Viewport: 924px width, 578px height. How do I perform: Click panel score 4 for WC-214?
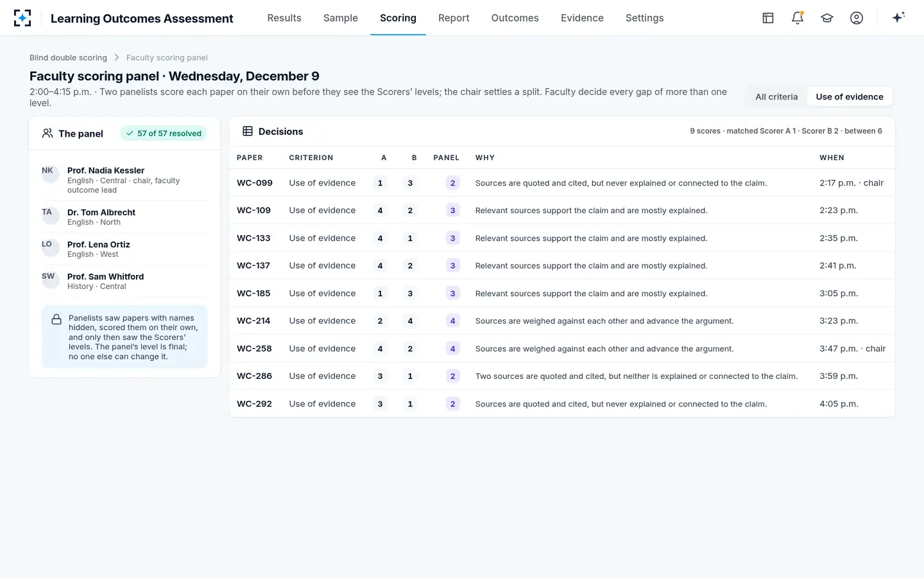tap(453, 321)
